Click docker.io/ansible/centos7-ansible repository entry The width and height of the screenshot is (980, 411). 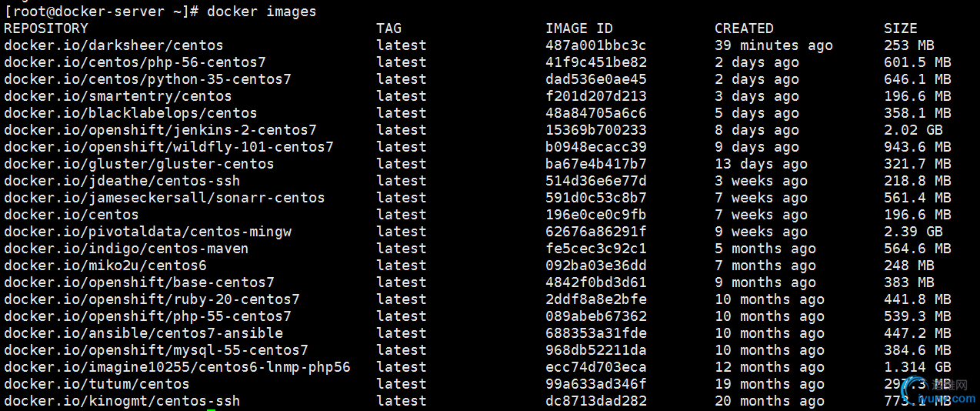[x=143, y=333]
